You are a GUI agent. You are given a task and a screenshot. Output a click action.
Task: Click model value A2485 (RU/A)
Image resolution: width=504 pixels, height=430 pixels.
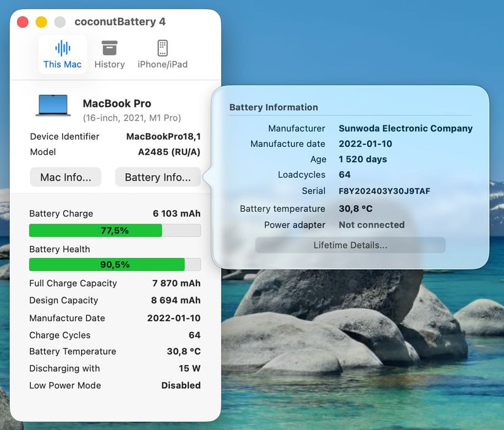click(x=169, y=152)
